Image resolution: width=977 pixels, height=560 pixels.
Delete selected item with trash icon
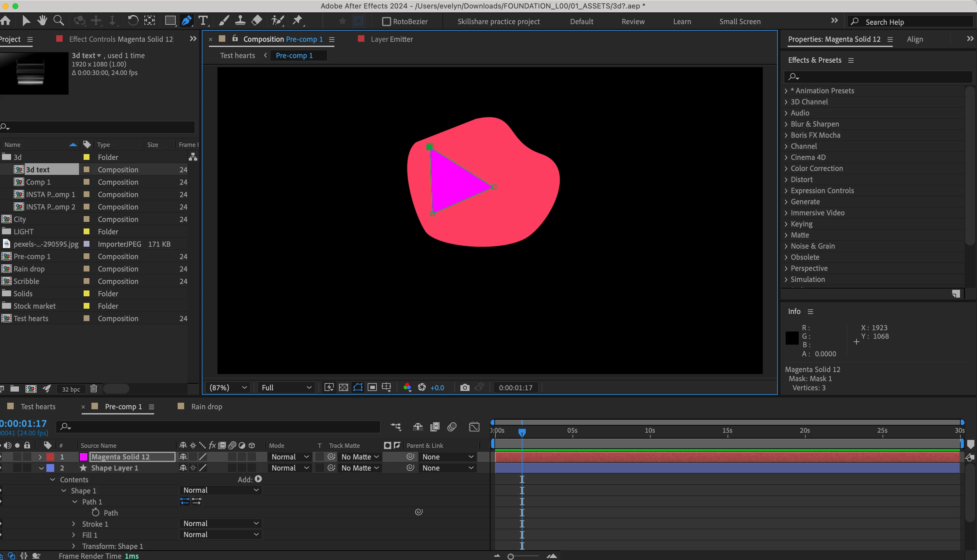[x=93, y=388]
